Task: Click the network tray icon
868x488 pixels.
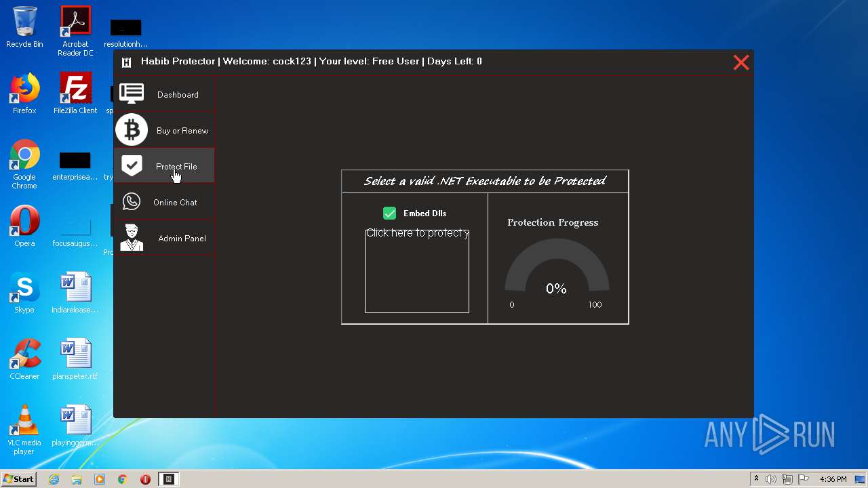Action: click(788, 479)
